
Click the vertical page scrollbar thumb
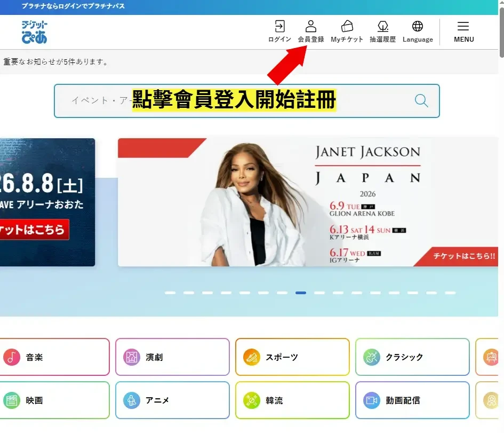tap(501, 32)
